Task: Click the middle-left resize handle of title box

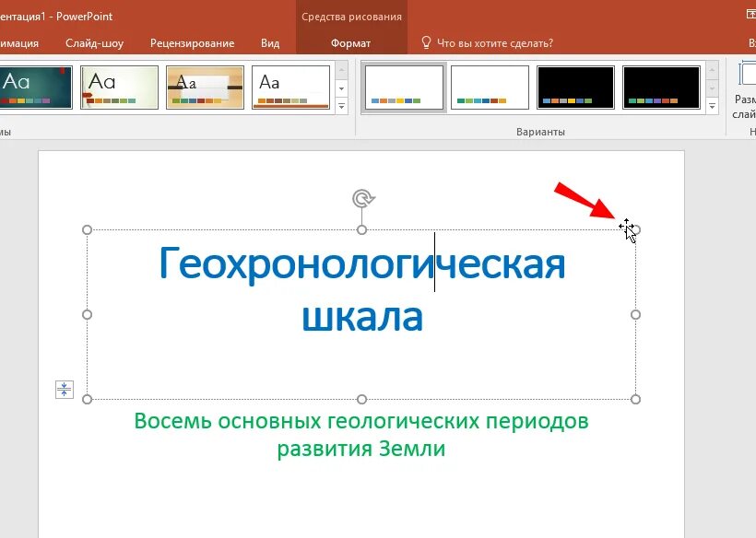Action: tap(88, 314)
